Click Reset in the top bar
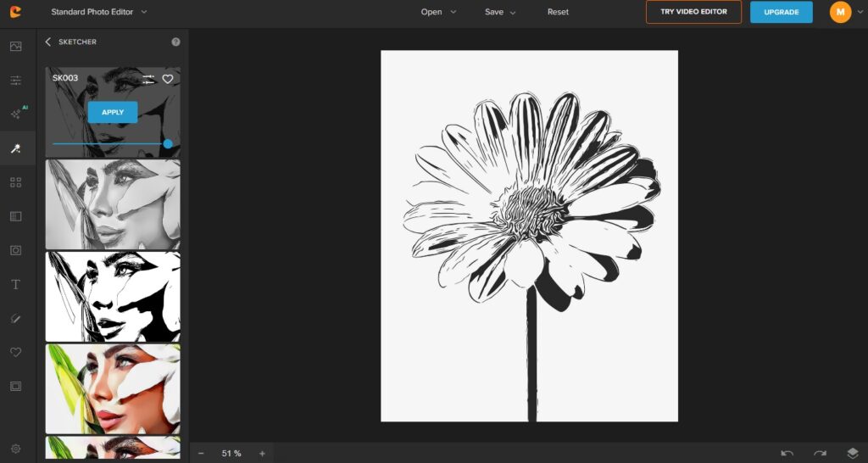 (558, 12)
